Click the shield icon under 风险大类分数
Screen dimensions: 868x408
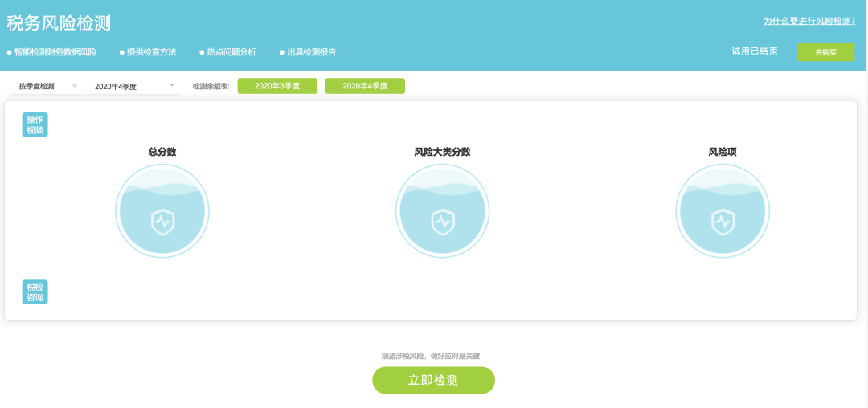tap(442, 221)
